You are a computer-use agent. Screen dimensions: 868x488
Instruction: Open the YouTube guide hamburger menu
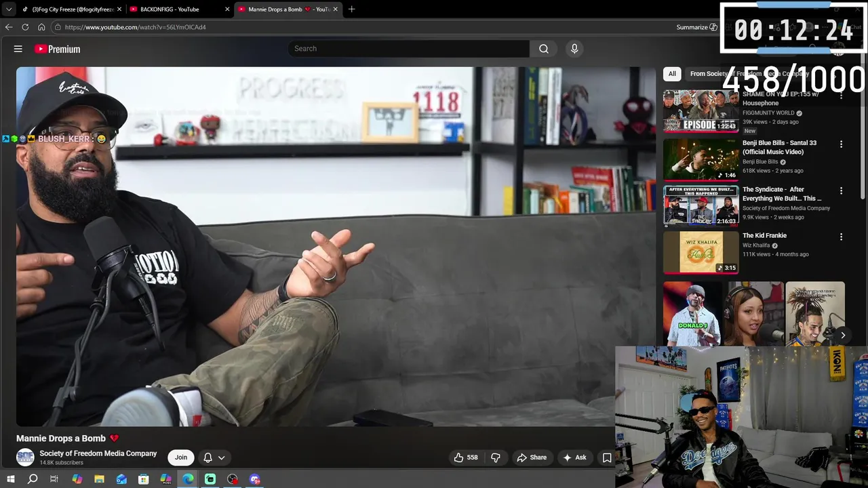click(x=18, y=49)
